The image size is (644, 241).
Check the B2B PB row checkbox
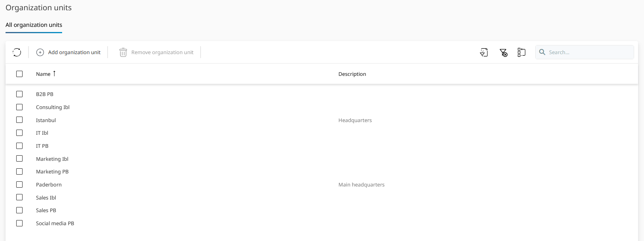pyautogui.click(x=19, y=94)
